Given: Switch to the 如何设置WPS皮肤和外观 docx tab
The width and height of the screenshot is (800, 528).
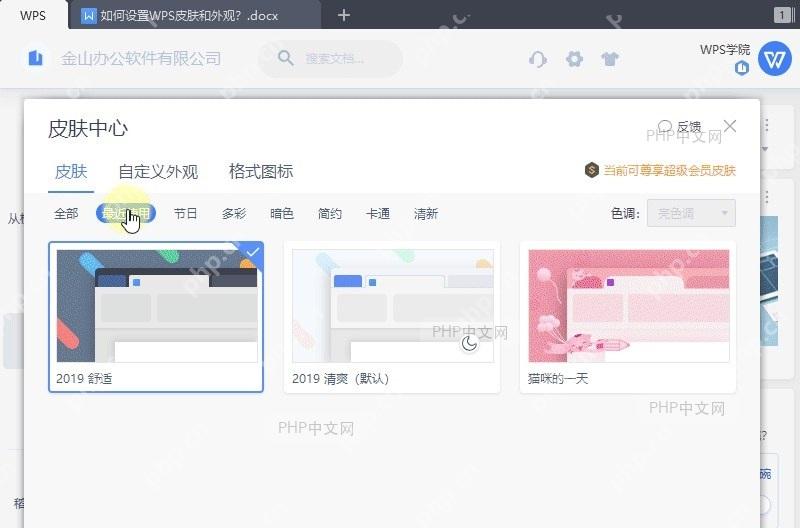Looking at the screenshot, I should (x=194, y=15).
